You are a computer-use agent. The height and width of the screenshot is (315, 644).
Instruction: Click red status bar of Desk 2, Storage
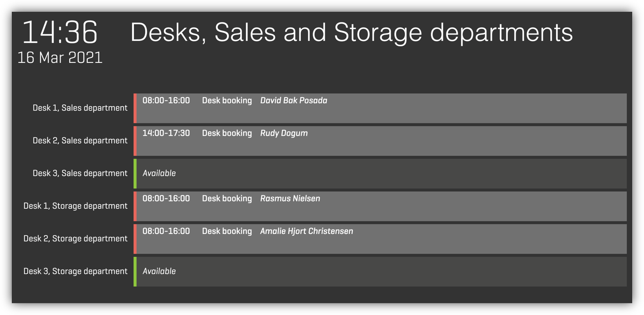tap(135, 239)
